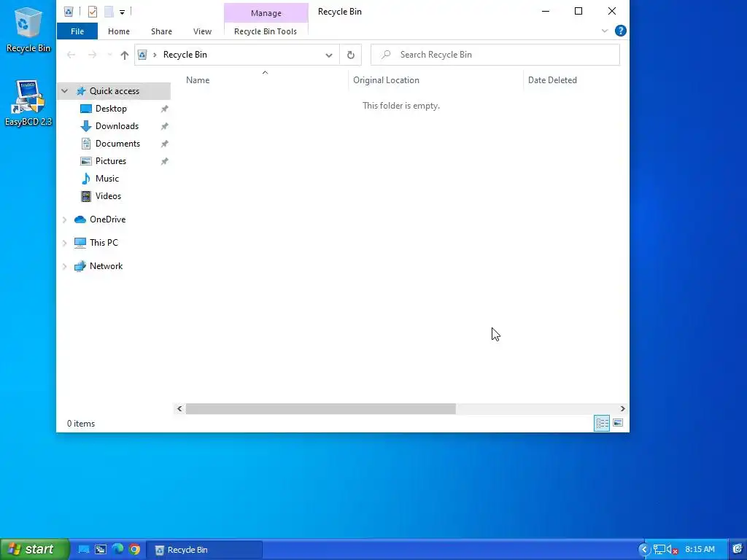Open Pictures in navigation pane
Image resolution: width=747 pixels, height=560 pixels.
coord(111,161)
